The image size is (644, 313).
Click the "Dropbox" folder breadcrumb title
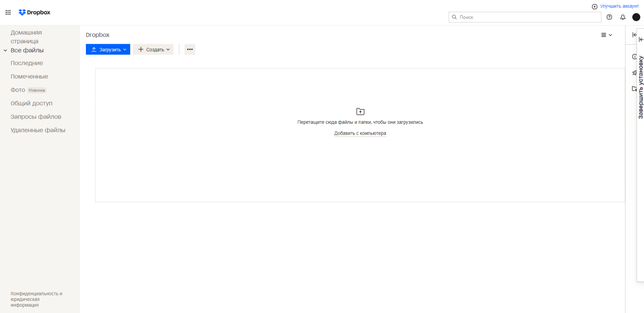click(x=98, y=35)
